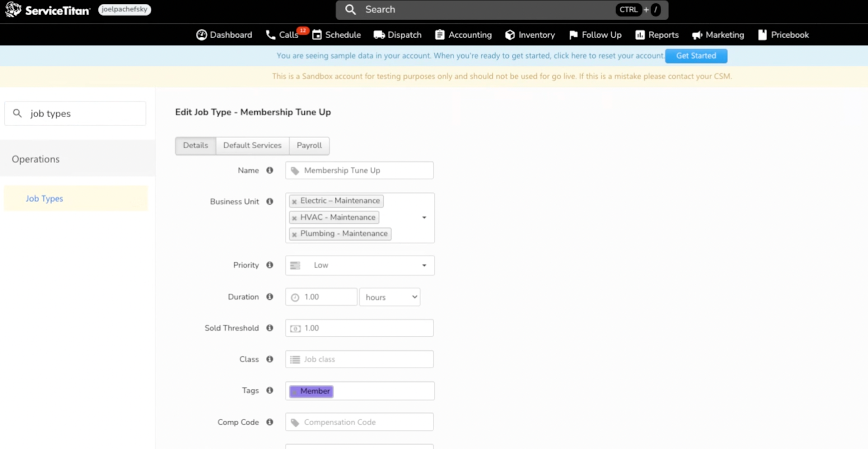Click the Priority info icon
868x449 pixels.
click(270, 265)
